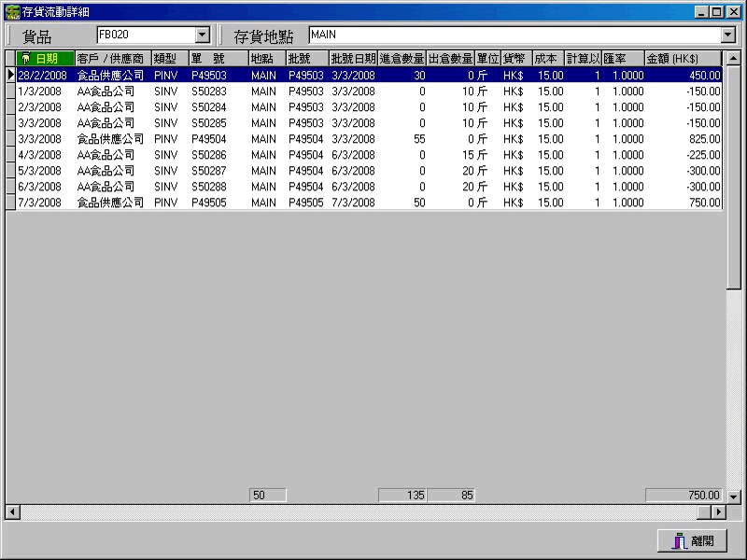Click the vertical scrollbar up arrow

(x=733, y=58)
